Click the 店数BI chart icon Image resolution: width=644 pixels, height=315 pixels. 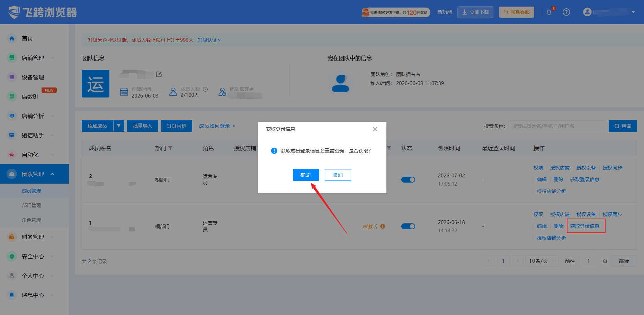12,96
